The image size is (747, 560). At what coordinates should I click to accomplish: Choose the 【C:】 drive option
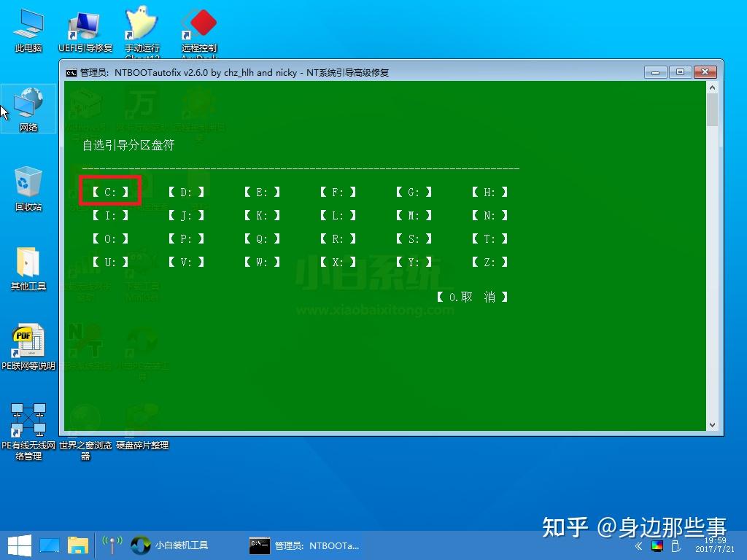pos(110,192)
